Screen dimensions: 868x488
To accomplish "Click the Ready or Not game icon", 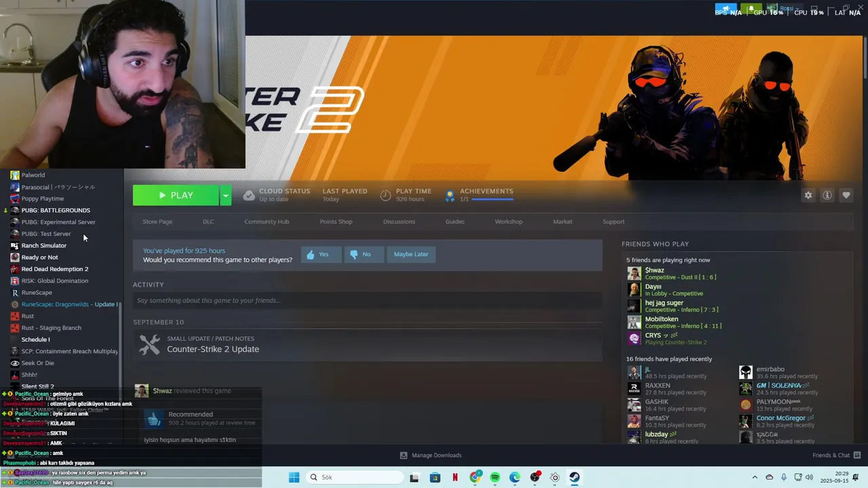I will pos(15,258).
